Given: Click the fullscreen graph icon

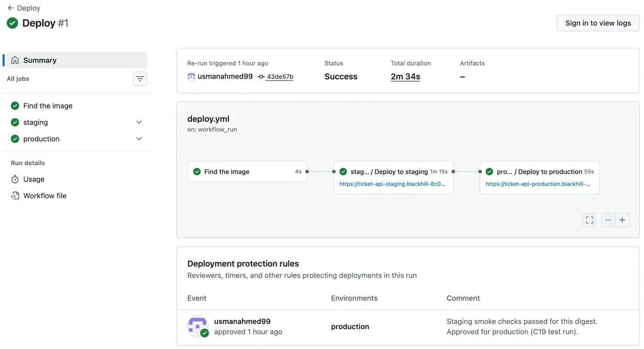Looking at the screenshot, I should [590, 220].
